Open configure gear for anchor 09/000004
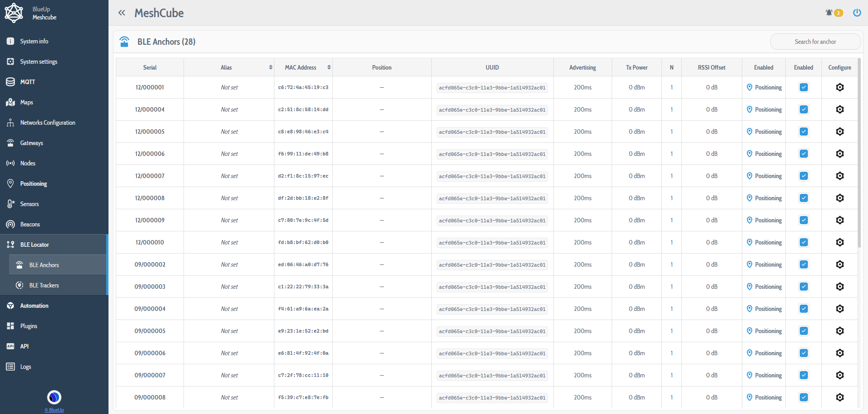The width and height of the screenshot is (868, 414). (x=840, y=309)
